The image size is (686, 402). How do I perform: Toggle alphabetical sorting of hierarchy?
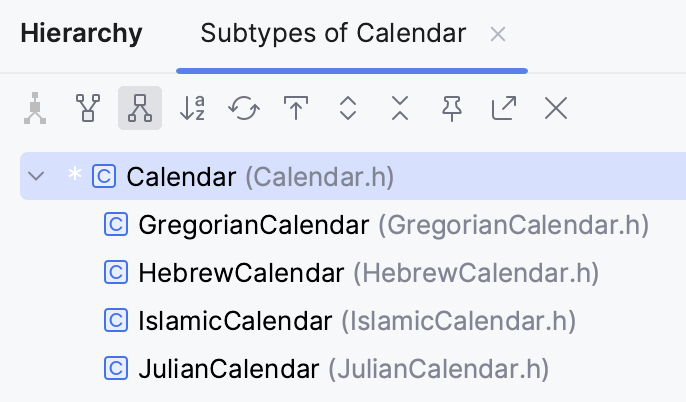point(192,108)
